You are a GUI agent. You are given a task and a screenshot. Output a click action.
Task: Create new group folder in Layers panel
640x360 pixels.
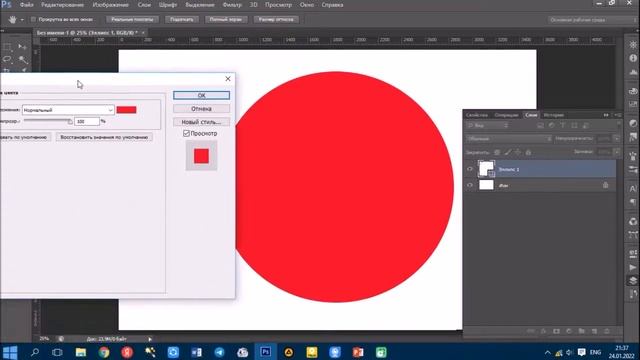(581, 331)
